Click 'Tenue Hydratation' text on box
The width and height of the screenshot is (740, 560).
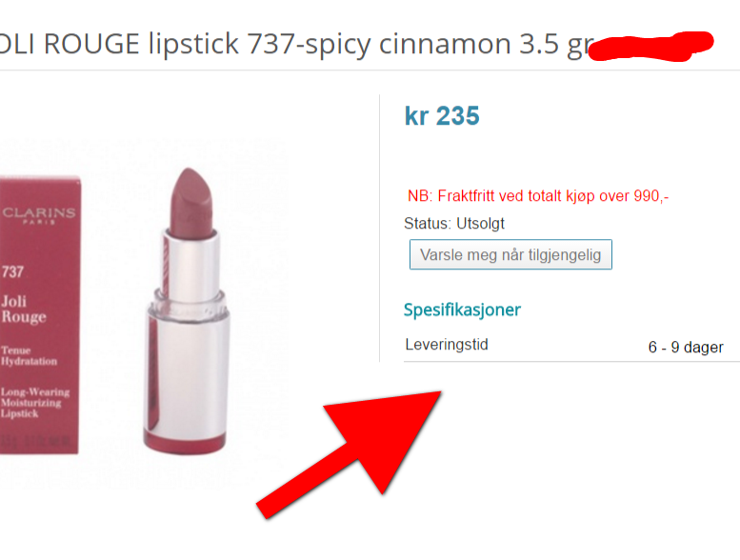[29, 356]
